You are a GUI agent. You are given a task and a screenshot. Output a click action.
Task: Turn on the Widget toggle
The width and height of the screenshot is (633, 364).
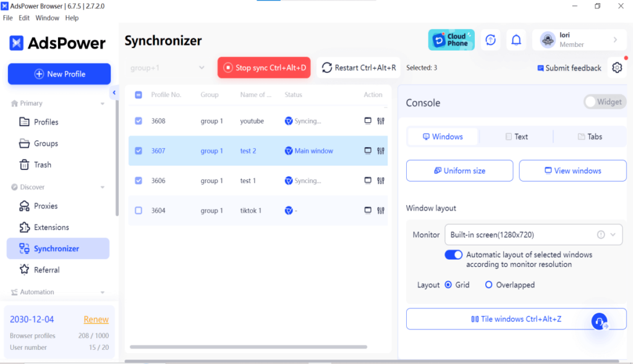pos(604,102)
